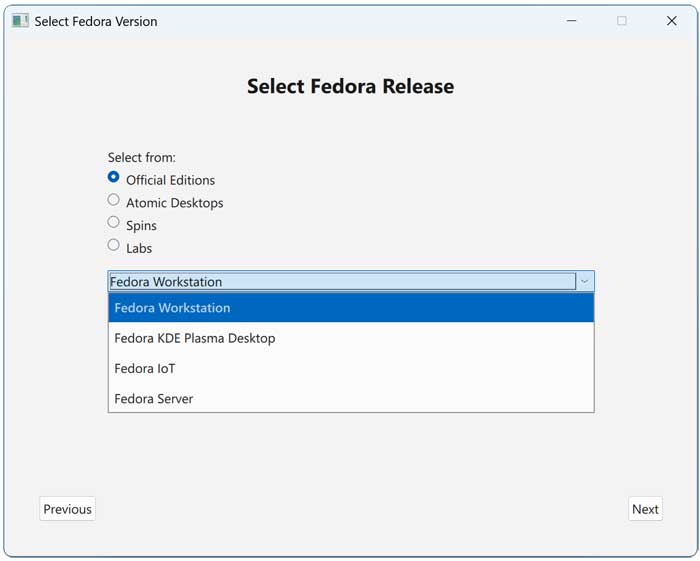The height and width of the screenshot is (561, 700).
Task: Select Fedora Server in the dropdown list
Action: tap(351, 398)
